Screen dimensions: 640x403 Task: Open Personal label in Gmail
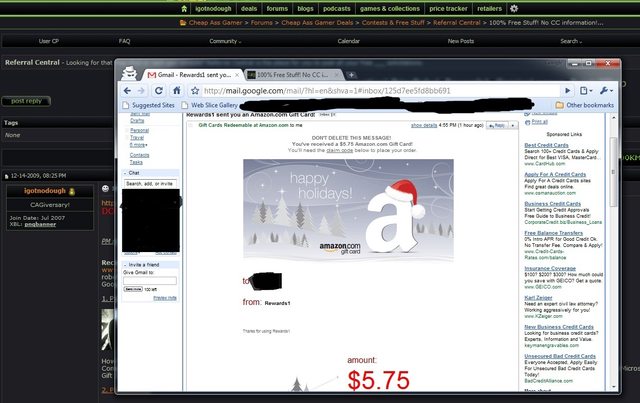coord(139,130)
